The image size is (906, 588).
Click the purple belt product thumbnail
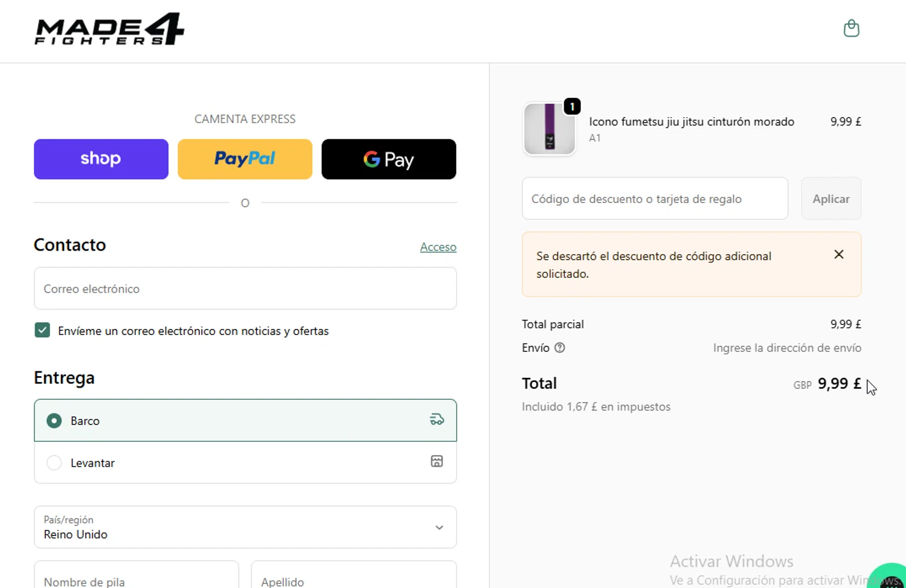(x=549, y=129)
